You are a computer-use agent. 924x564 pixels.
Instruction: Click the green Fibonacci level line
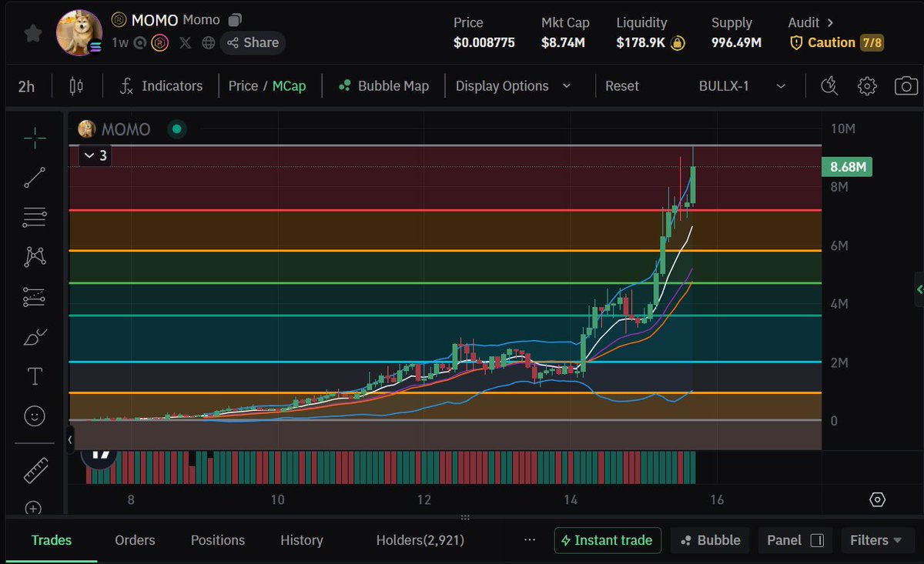[444, 283]
